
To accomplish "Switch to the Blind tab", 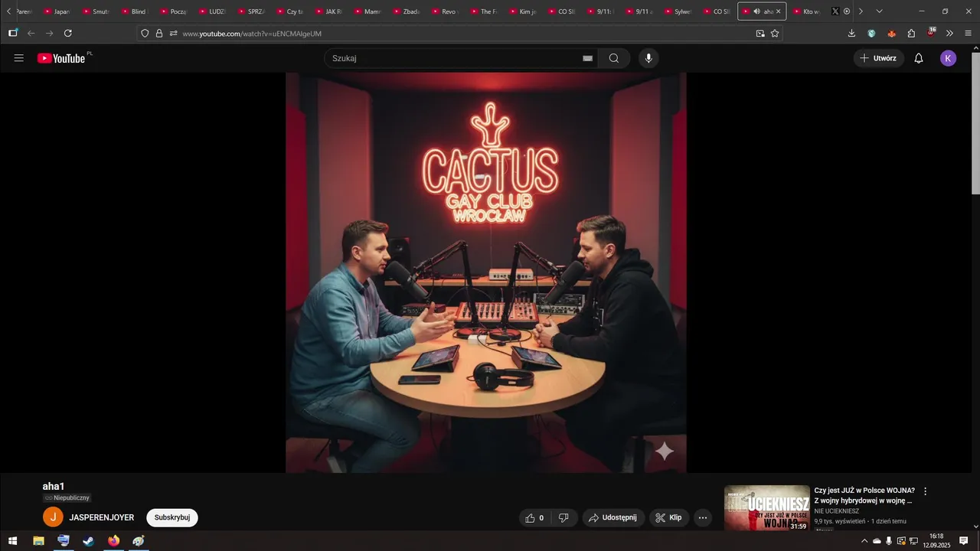I will click(x=136, y=11).
